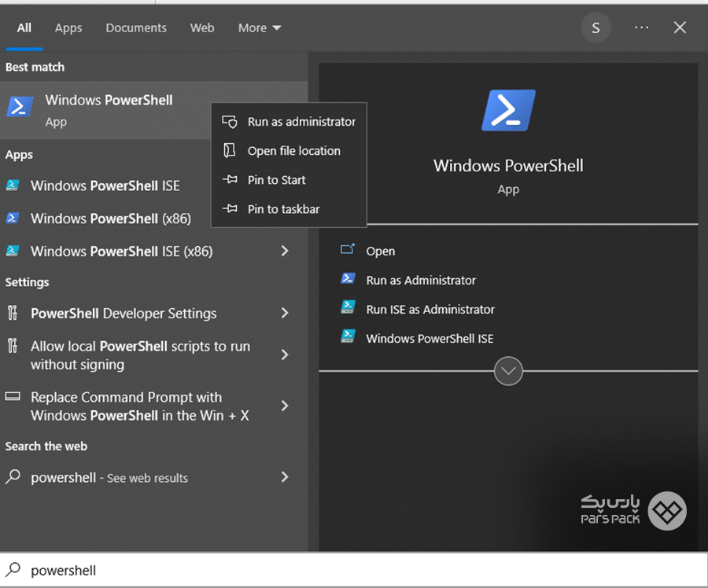Switch to the Documents tab
Image resolution: width=708 pixels, height=588 pixels.
click(136, 28)
